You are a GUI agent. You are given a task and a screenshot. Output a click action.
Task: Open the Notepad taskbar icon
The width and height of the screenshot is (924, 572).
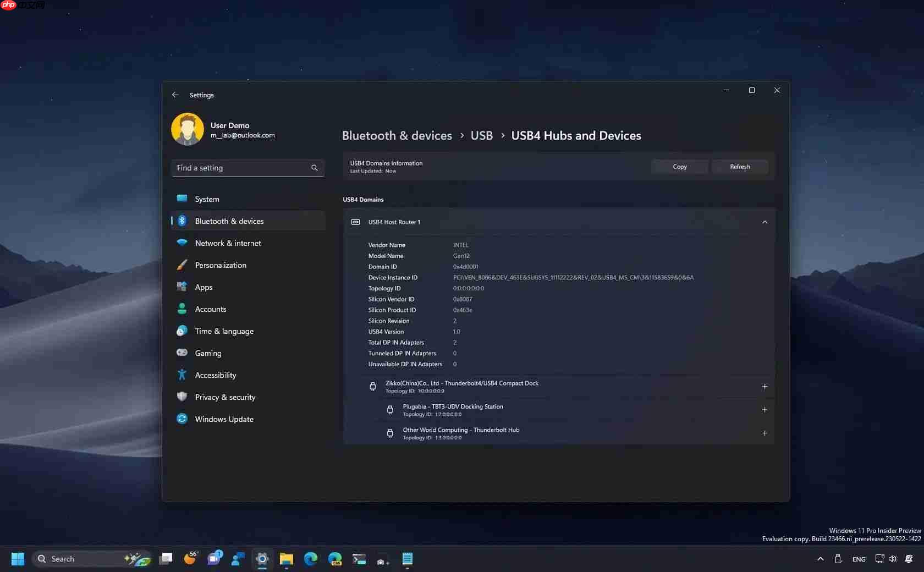(408, 559)
